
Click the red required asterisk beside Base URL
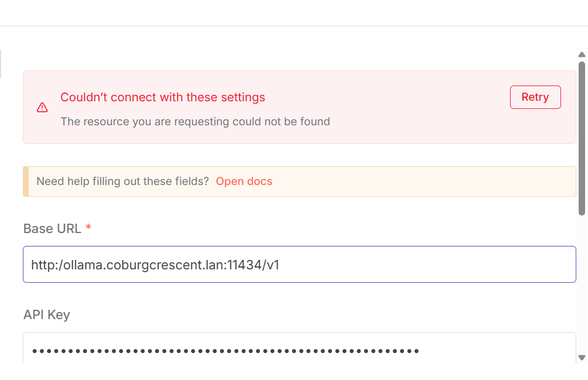point(88,228)
